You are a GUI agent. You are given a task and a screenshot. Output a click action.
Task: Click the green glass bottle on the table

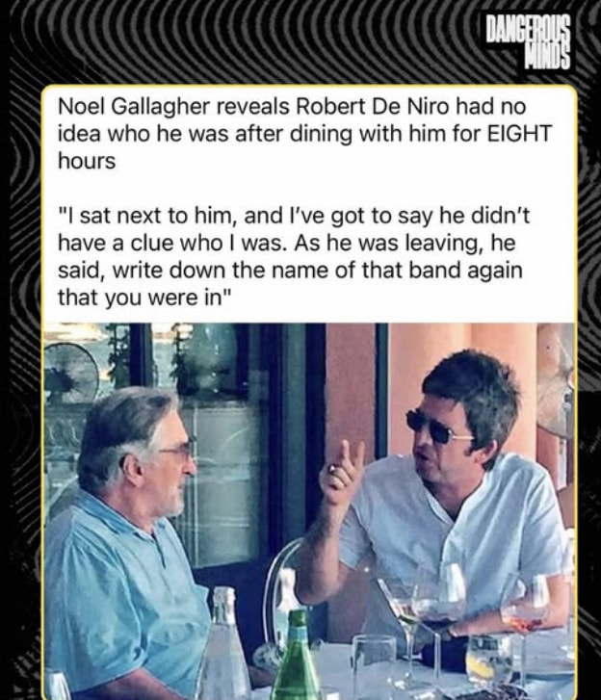[296, 655]
